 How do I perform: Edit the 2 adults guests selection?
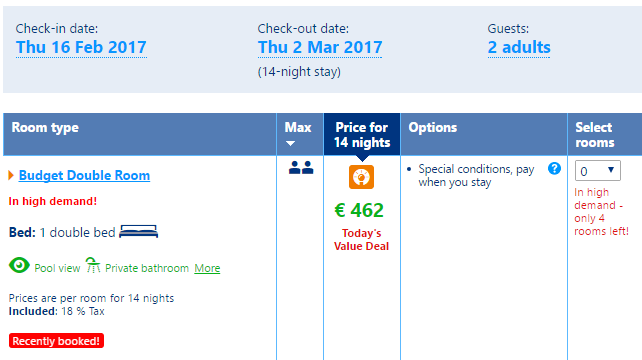click(x=519, y=48)
